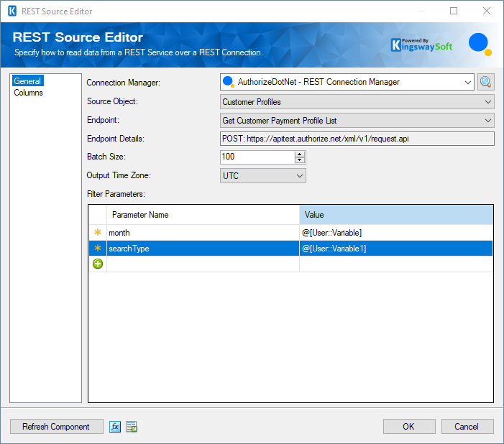The image size is (504, 444).
Task: Select the searchType parameter name cell
Action: tap(203, 249)
